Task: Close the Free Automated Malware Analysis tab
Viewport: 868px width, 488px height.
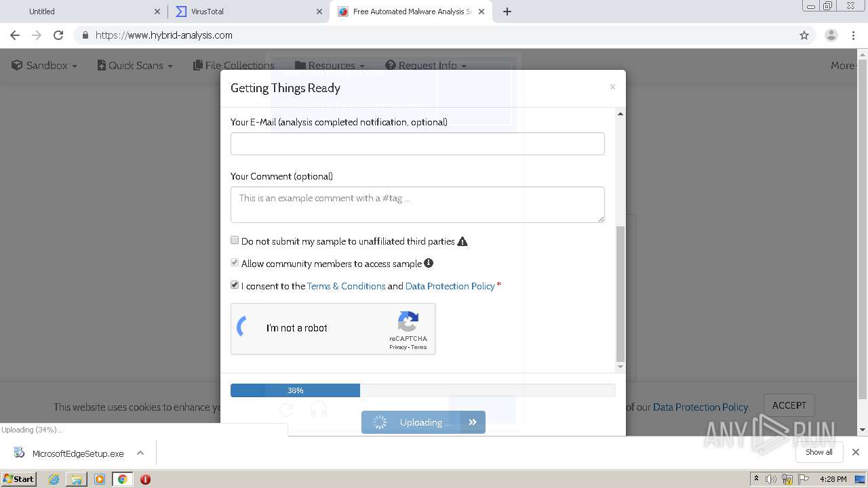Action: [x=482, y=12]
